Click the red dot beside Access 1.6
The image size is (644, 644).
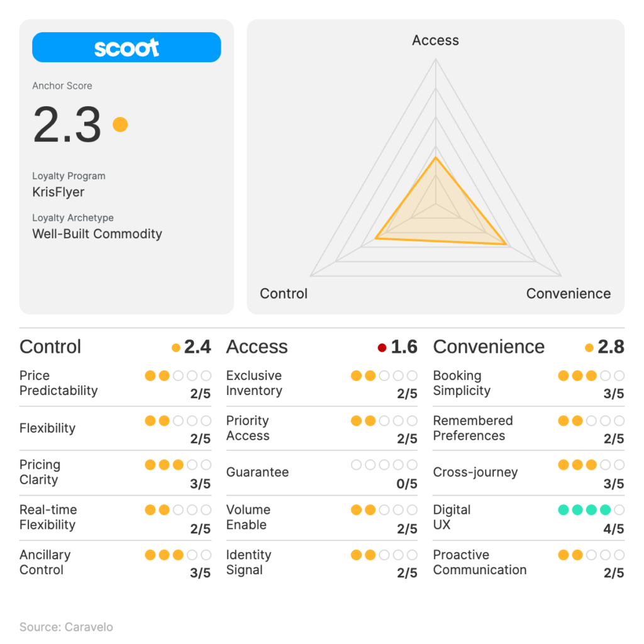click(382, 348)
